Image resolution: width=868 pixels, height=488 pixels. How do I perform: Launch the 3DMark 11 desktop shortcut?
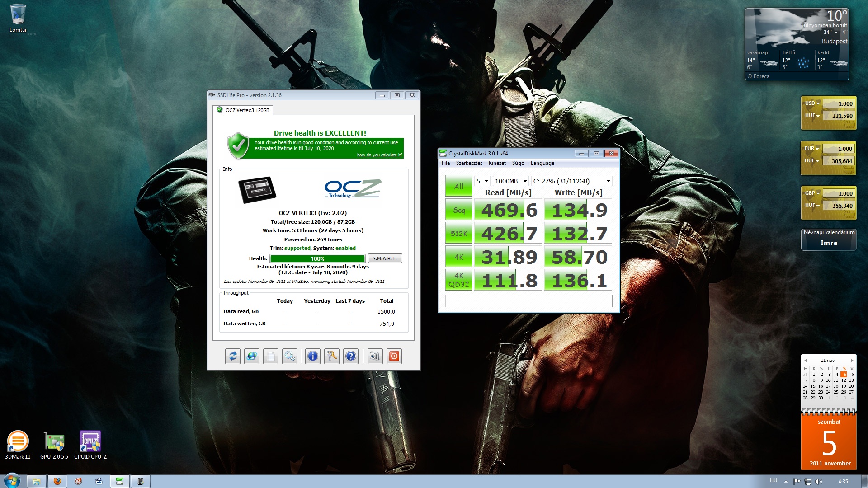click(18, 445)
